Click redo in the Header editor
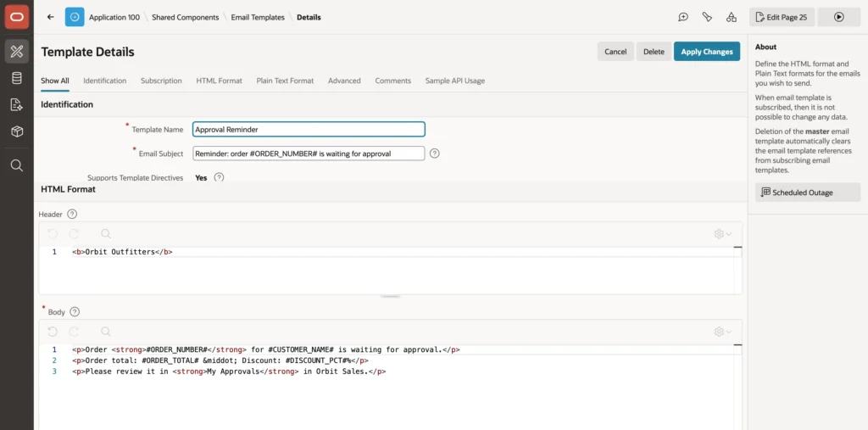This screenshot has width=868, height=430. (75, 234)
